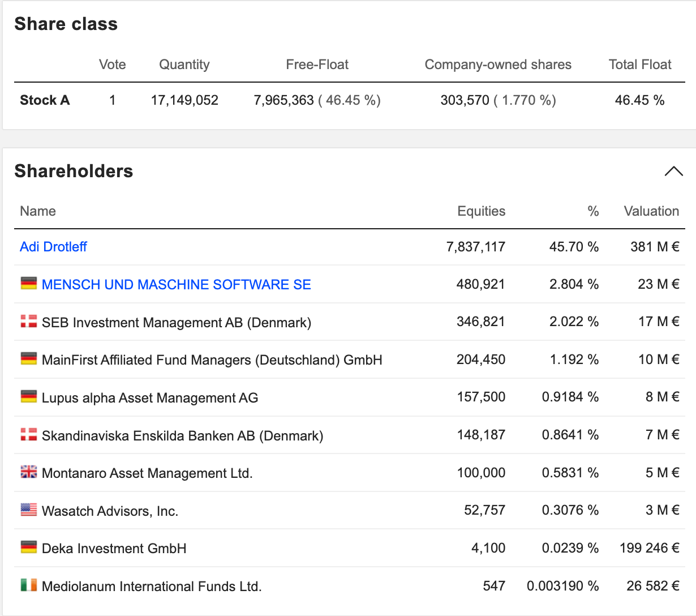696x616 pixels.
Task: Click Adi Drotleff valuation 381 M €
Action: click(655, 247)
